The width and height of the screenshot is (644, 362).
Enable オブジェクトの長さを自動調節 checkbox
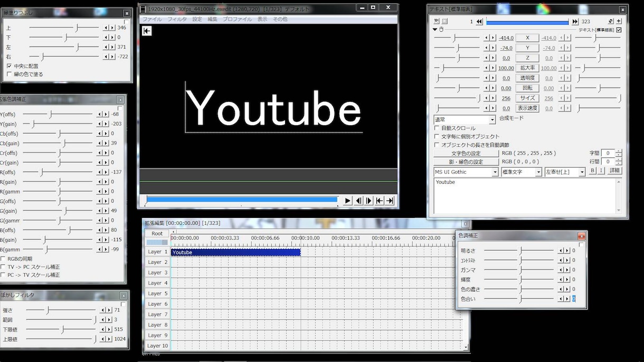coord(437,145)
